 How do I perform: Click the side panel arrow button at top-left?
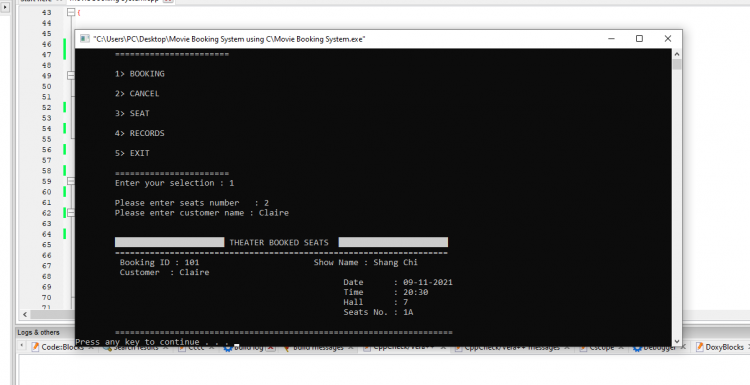point(5,7)
